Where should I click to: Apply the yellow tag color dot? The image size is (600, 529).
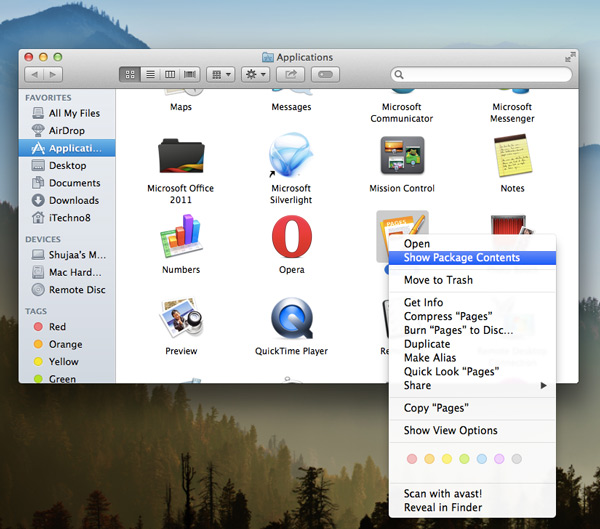pyautogui.click(x=447, y=459)
